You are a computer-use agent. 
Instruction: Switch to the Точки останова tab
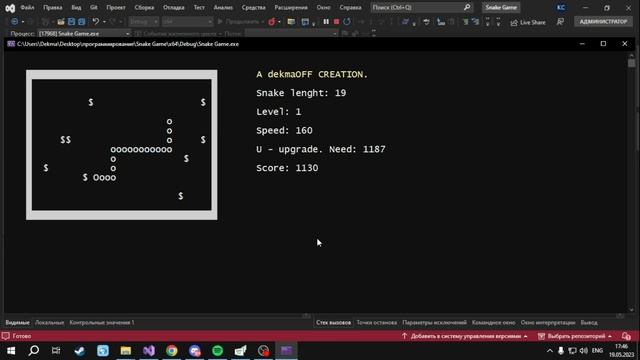click(376, 322)
